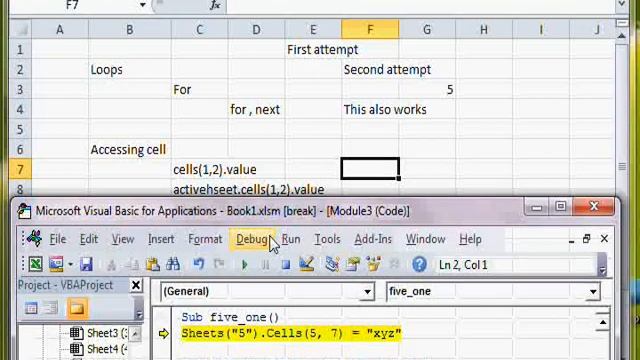Click the View Code icon in Project pane
This screenshot has height=360, width=640.
(x=31, y=308)
